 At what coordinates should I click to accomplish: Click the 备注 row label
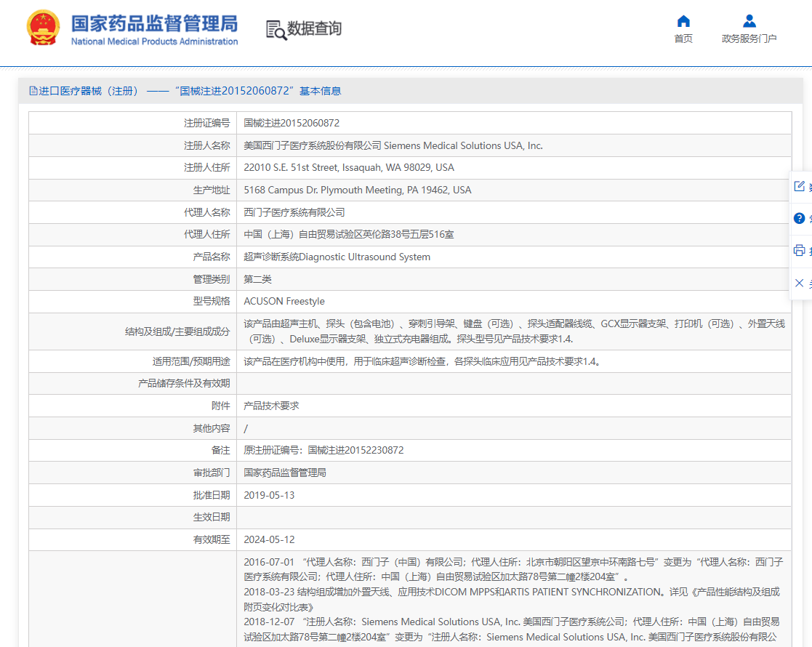point(220,451)
